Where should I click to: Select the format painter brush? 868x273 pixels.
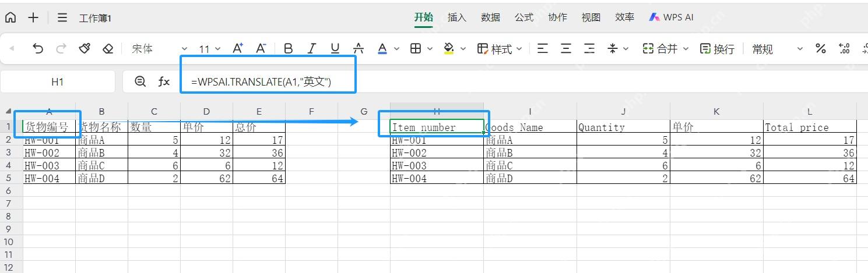(85, 49)
